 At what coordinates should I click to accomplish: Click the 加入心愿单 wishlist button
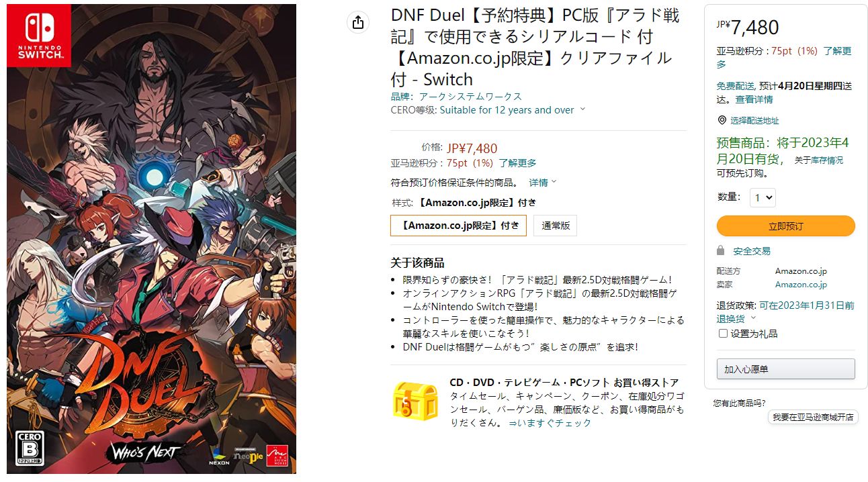pyautogui.click(x=785, y=369)
